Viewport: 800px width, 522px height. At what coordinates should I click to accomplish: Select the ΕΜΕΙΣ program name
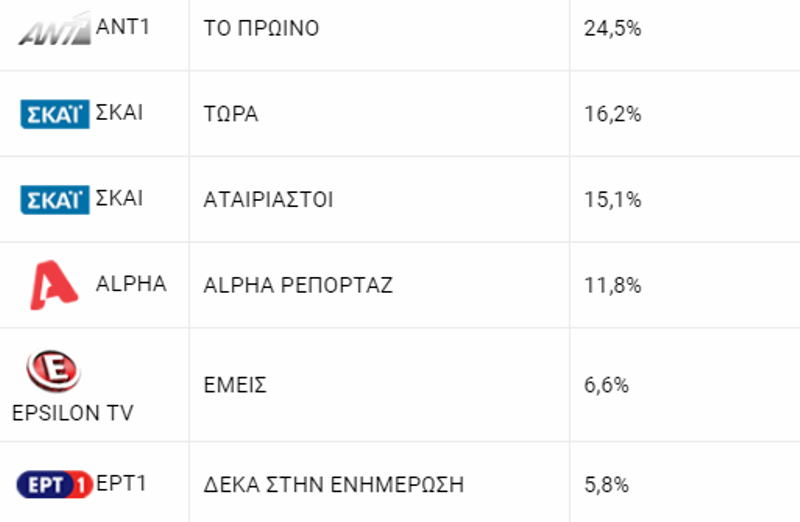(235, 385)
